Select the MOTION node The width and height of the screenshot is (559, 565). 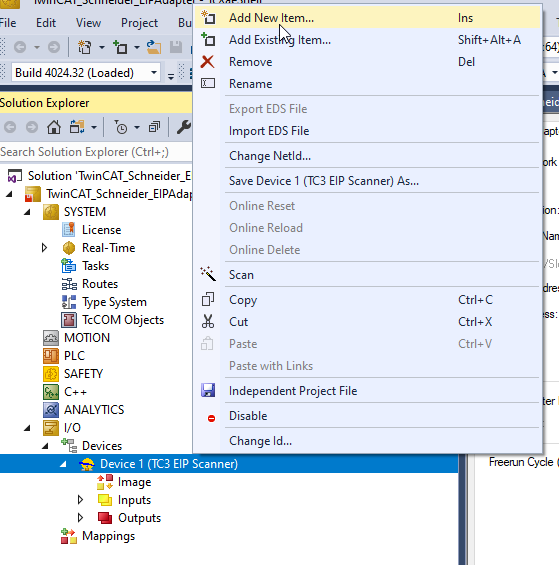[x=86, y=338]
